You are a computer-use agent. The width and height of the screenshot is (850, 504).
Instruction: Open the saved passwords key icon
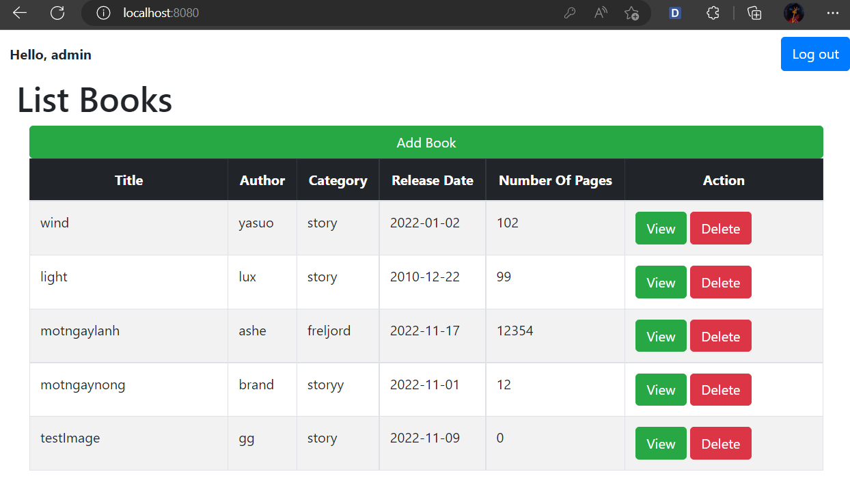coord(570,13)
